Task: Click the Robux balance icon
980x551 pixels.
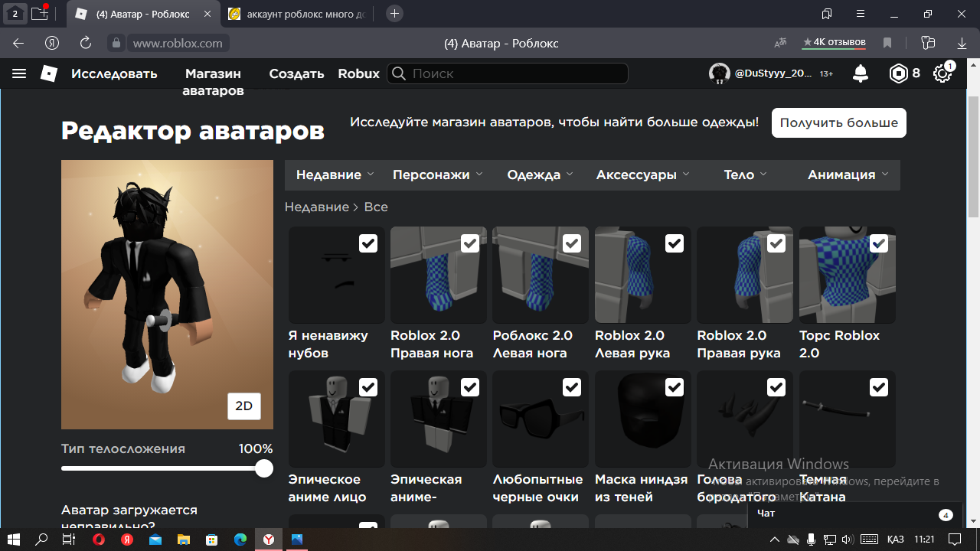Action: 898,73
